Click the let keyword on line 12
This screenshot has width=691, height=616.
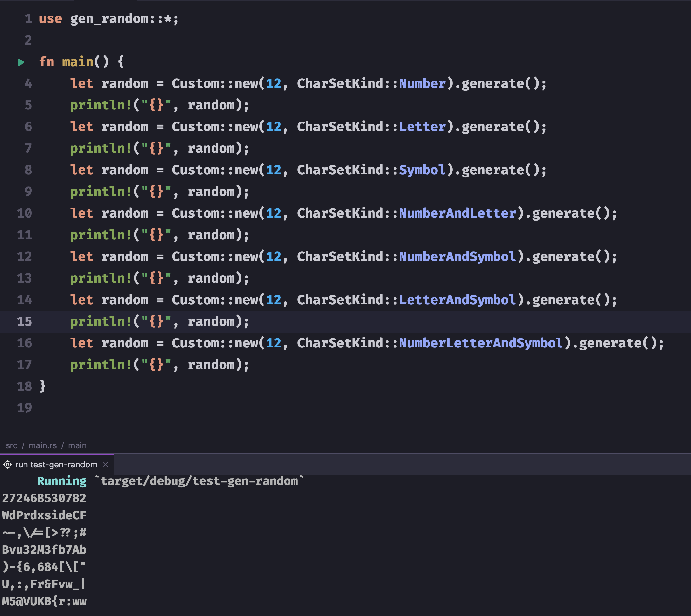[81, 257]
